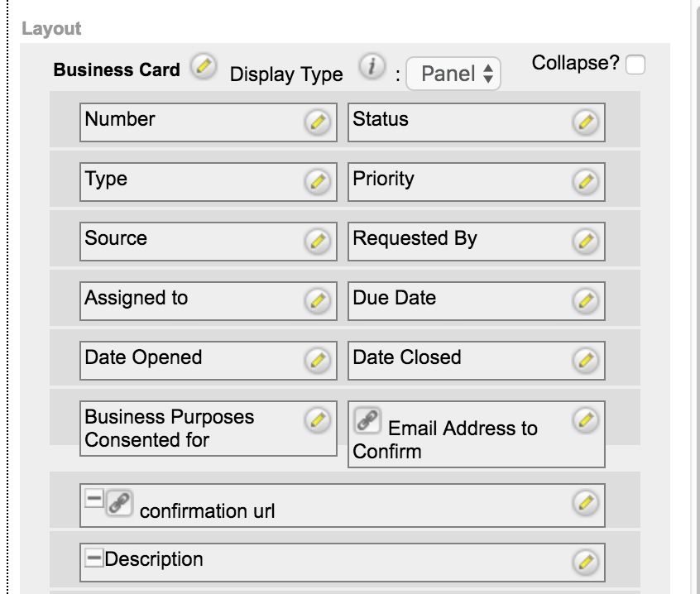Show Display Type info icon
Image resolution: width=700 pixels, height=594 pixels.
click(372, 66)
